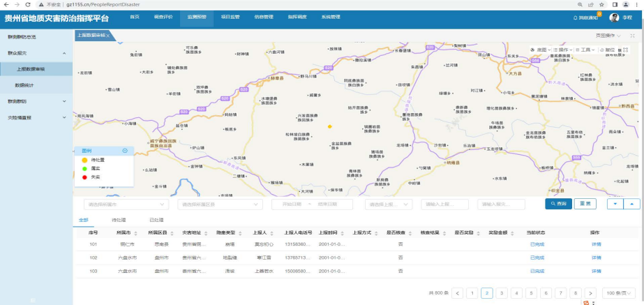Reload the page with the refresh icon
Screen dimensions: 644x305
pos(28,4)
